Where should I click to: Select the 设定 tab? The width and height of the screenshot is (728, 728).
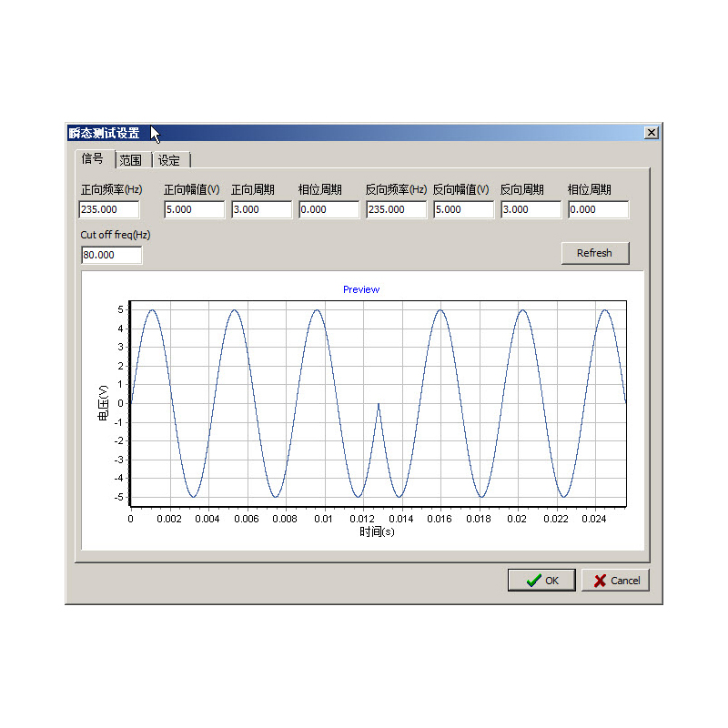(169, 161)
